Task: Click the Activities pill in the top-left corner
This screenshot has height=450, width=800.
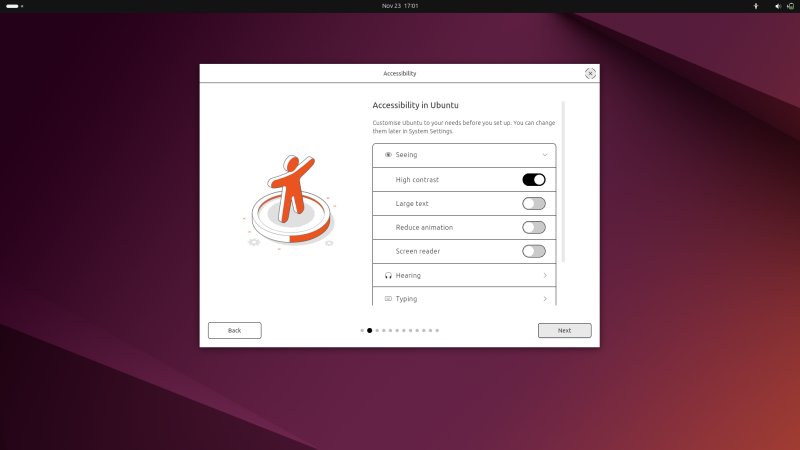Action: pyautogui.click(x=14, y=6)
